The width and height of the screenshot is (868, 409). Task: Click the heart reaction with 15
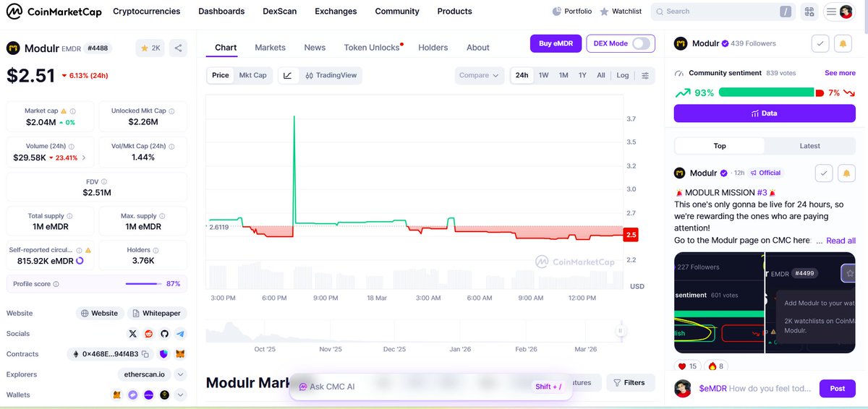[x=686, y=366]
